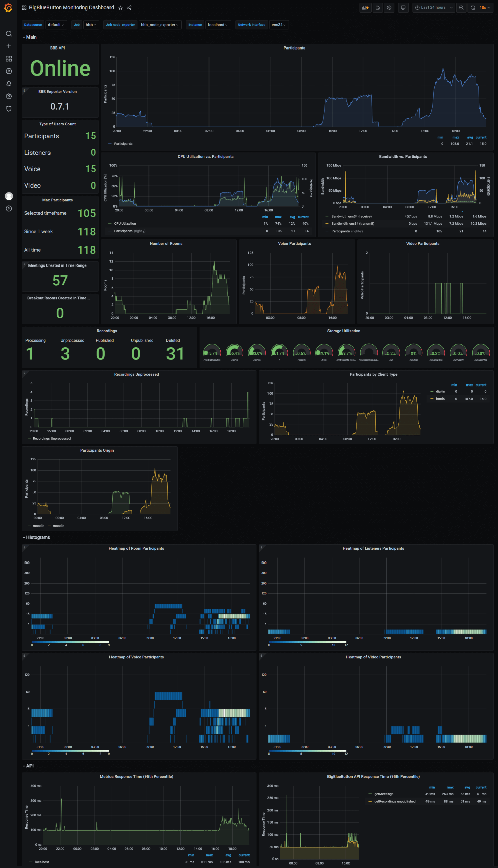Open the sidebar Search icon

click(9, 34)
